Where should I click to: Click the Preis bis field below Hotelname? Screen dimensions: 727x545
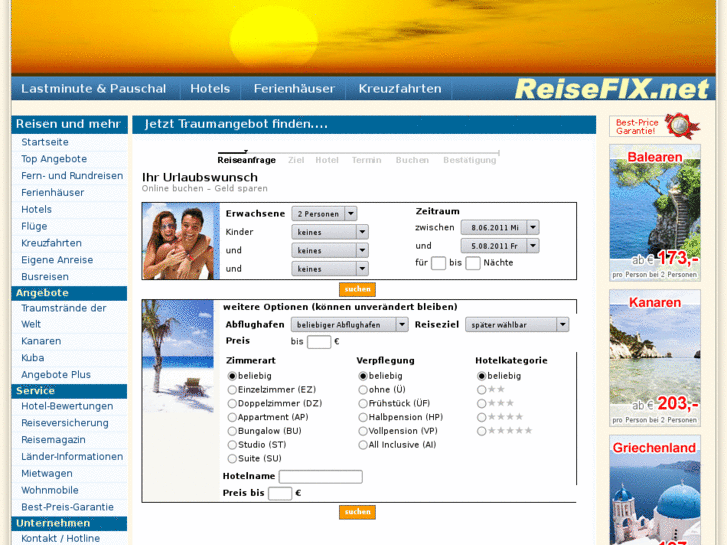(x=280, y=494)
